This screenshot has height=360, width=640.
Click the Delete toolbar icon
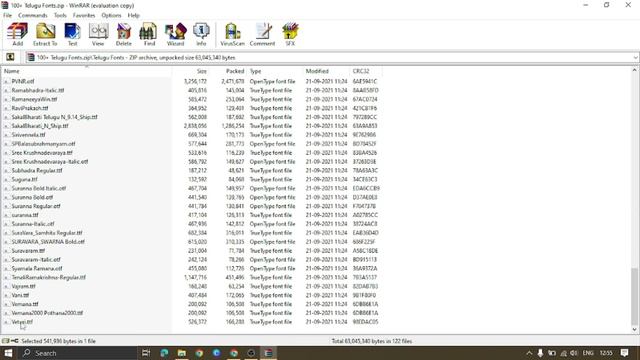click(123, 34)
